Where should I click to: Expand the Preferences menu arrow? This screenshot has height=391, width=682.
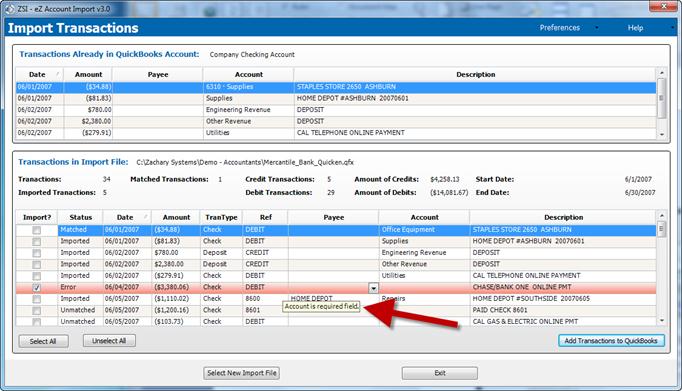click(x=596, y=28)
